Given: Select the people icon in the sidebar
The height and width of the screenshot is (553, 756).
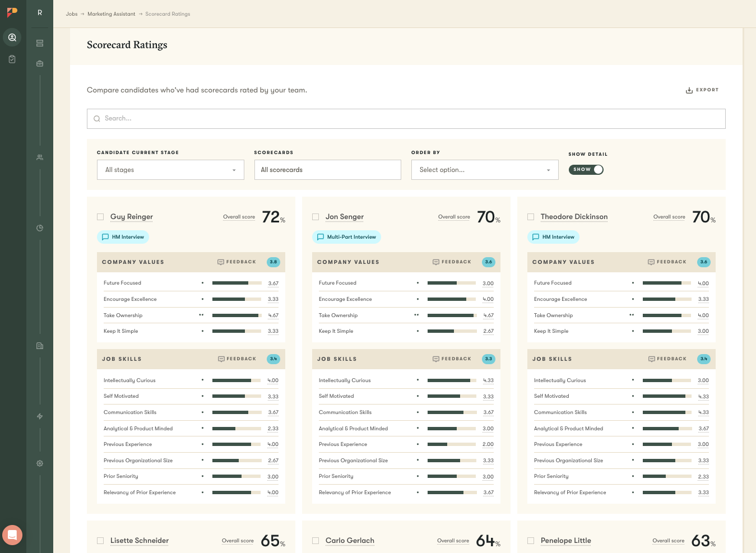Looking at the screenshot, I should coord(39,157).
